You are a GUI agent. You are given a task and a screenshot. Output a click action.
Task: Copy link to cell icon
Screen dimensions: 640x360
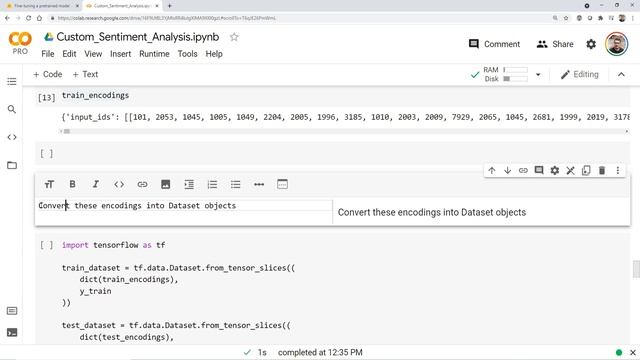coord(523,171)
